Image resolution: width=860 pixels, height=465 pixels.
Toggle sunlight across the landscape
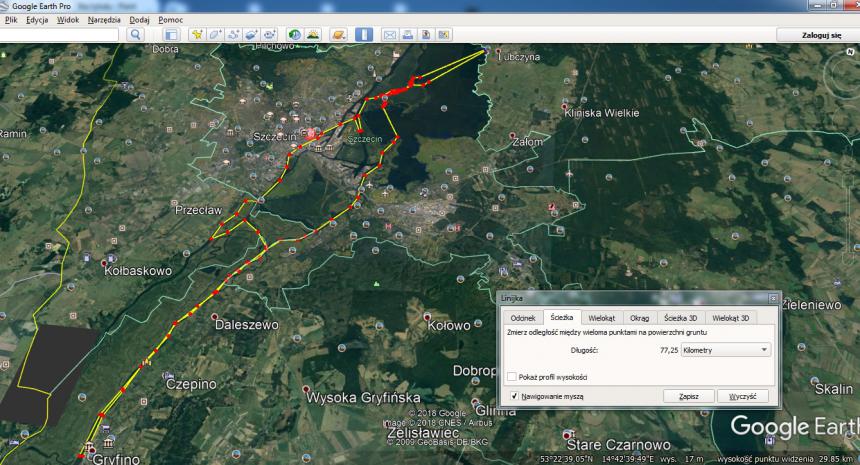[313, 35]
